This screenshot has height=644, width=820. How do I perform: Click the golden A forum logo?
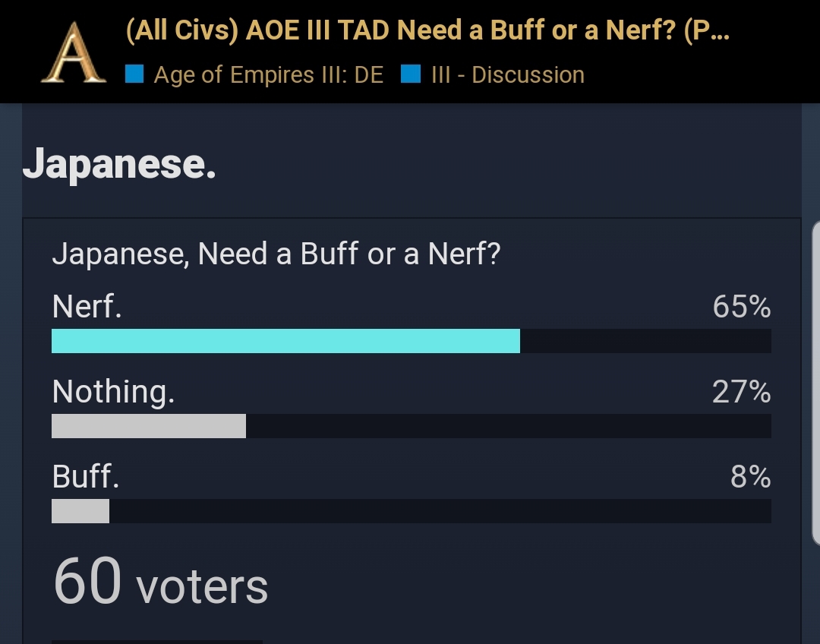(x=72, y=52)
